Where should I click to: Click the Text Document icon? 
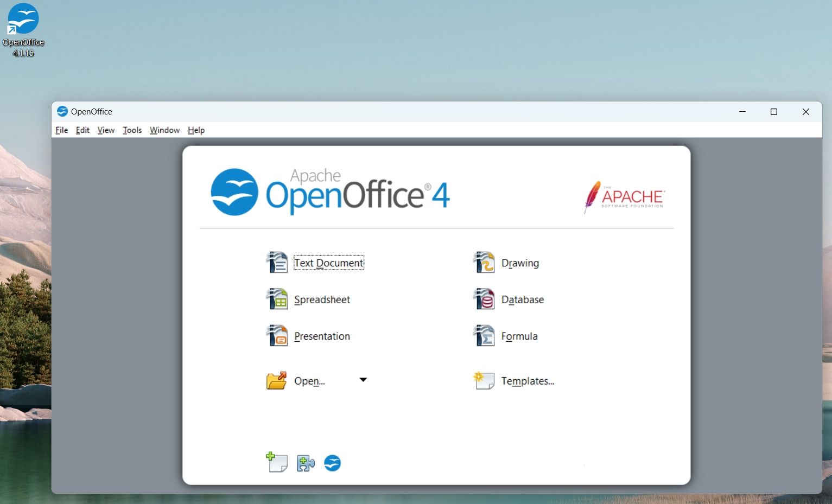(x=277, y=263)
